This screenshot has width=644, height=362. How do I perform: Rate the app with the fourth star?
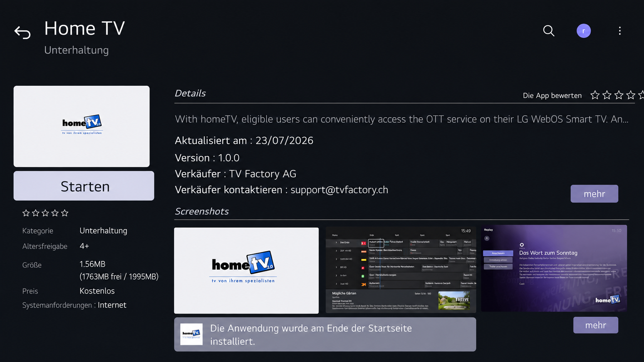point(631,95)
